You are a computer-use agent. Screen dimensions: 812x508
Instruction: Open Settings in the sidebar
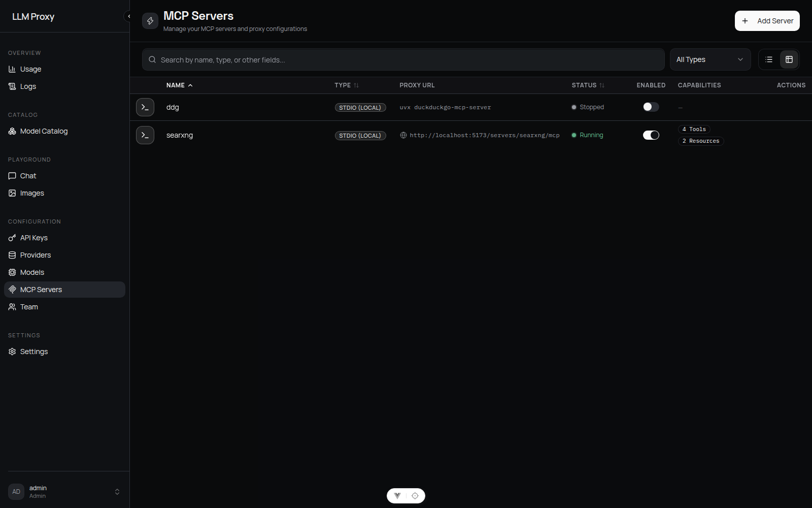coord(64,352)
